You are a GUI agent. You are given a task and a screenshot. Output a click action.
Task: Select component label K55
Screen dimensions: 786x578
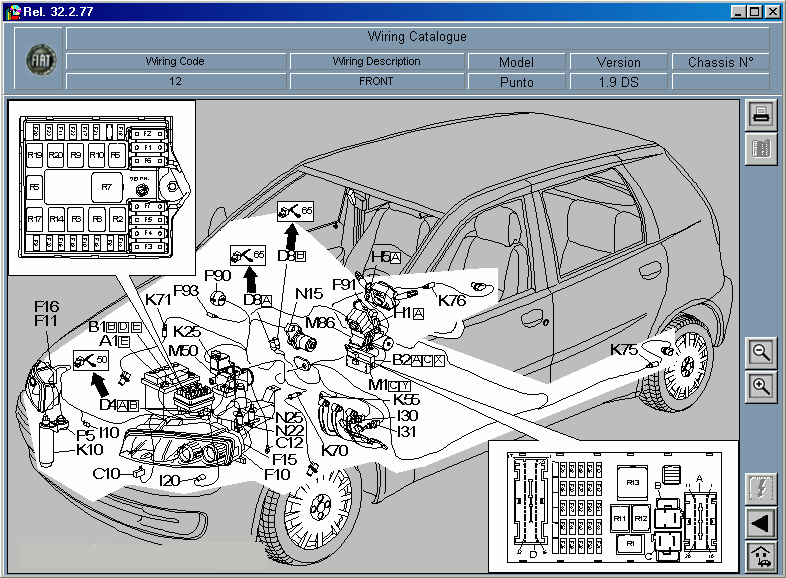(406, 400)
